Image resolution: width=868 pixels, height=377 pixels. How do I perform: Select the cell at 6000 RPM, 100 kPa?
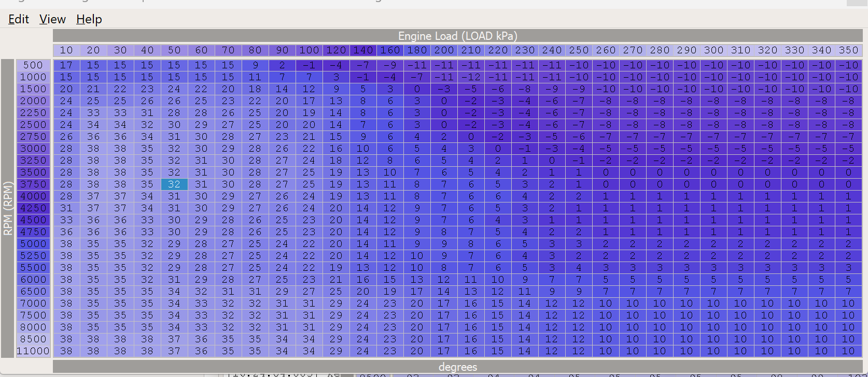(x=309, y=280)
